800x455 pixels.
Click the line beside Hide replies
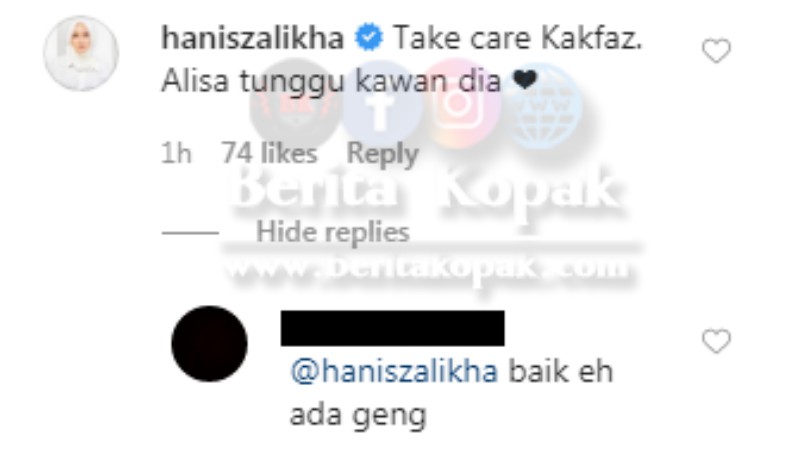(190, 233)
